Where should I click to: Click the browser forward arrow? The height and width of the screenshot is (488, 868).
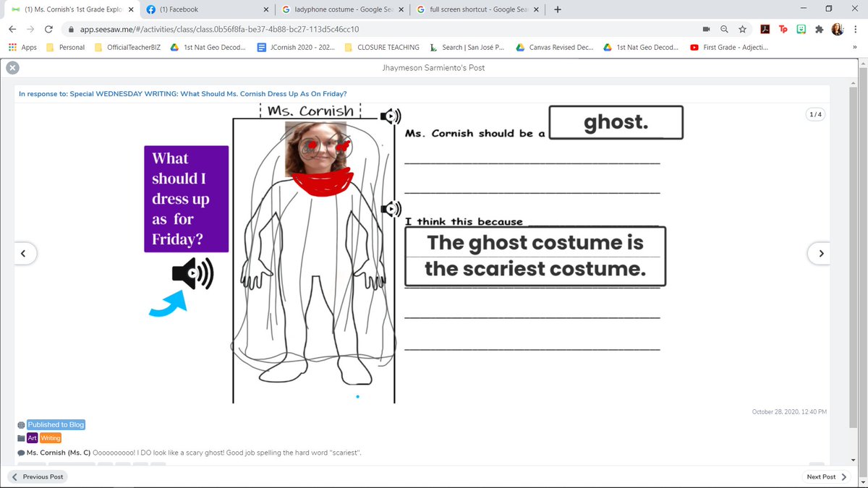pyautogui.click(x=30, y=30)
